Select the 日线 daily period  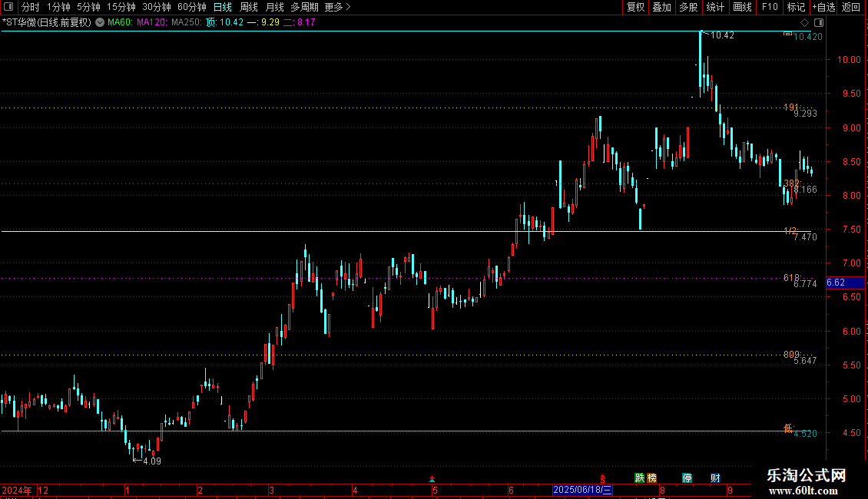click(223, 7)
